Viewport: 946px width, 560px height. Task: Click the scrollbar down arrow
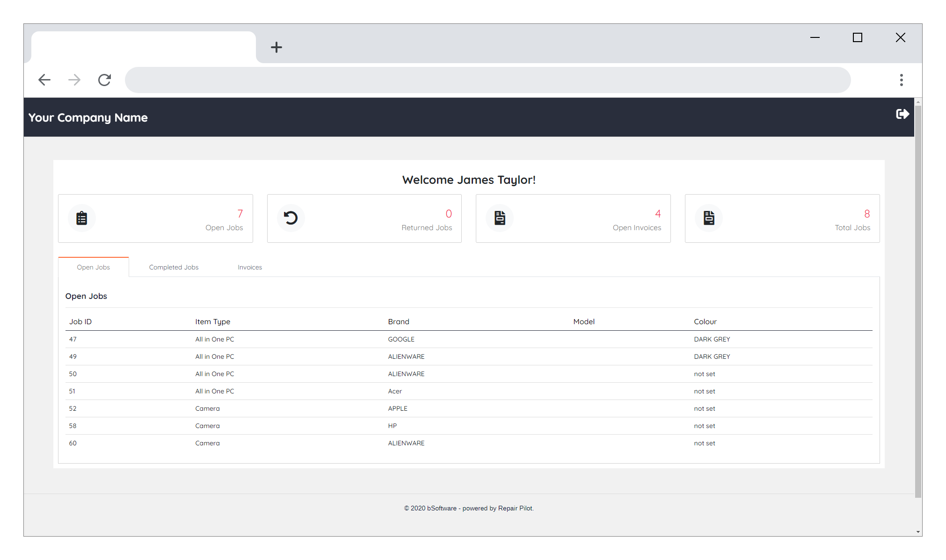tap(918, 532)
